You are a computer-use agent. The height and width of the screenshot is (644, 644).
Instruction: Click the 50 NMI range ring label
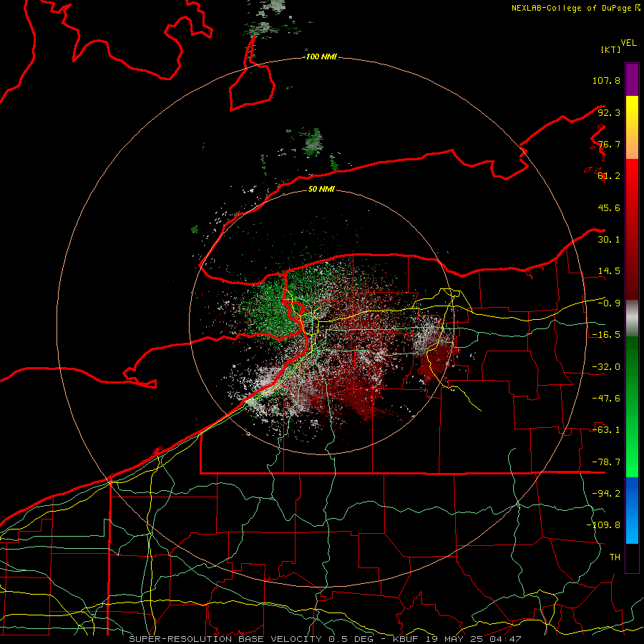[x=321, y=189]
